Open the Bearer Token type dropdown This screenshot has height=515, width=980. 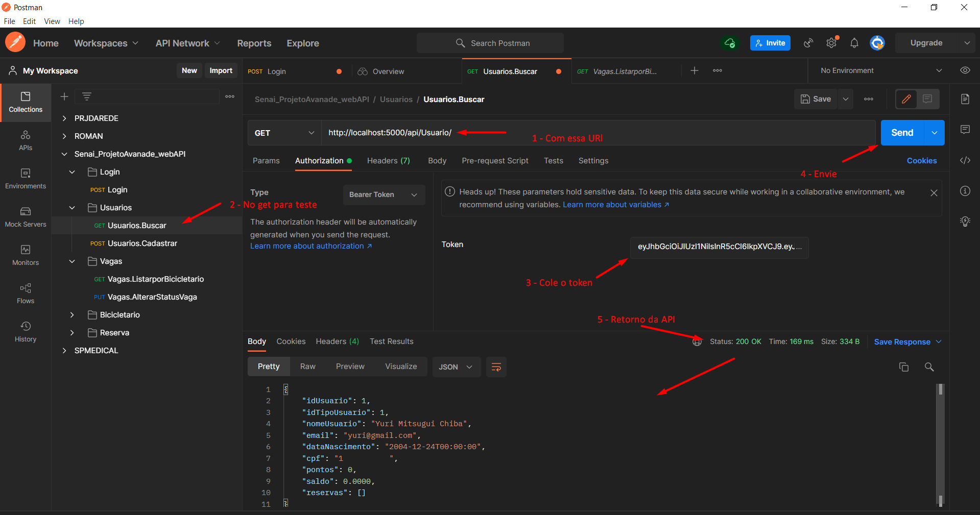384,194
